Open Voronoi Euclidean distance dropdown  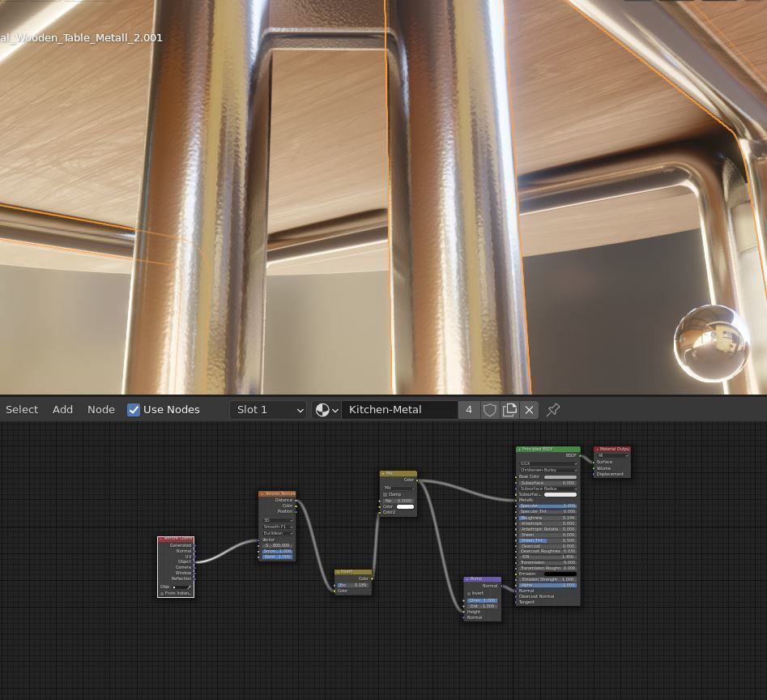pos(278,533)
